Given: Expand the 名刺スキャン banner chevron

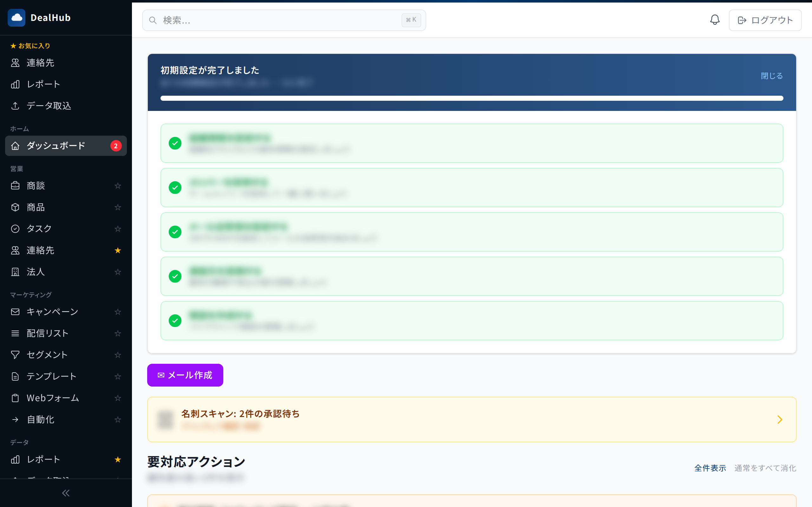Looking at the screenshot, I should [x=779, y=420].
